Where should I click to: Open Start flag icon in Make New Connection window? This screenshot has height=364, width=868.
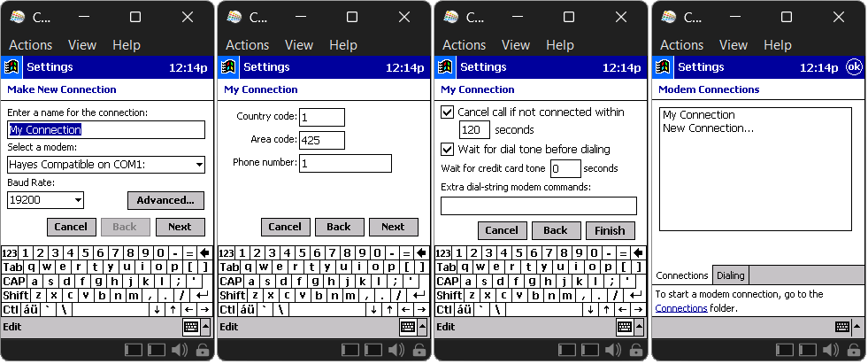pos(12,67)
